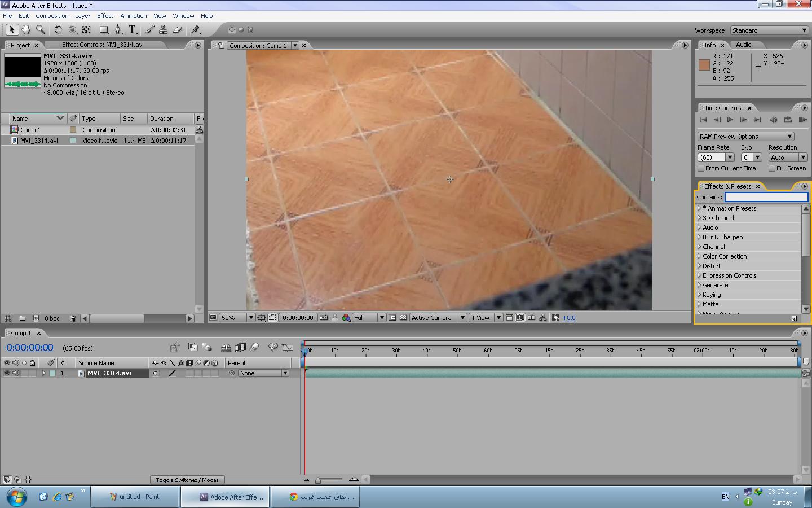Click Create New Composition icon in Project panel
Viewport: 812px width, 508px height.
point(36,318)
